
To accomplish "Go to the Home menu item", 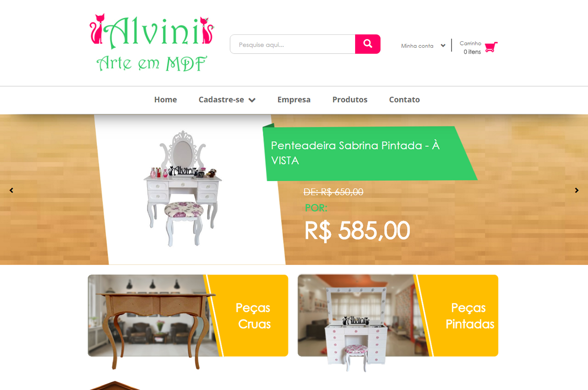I will click(165, 100).
